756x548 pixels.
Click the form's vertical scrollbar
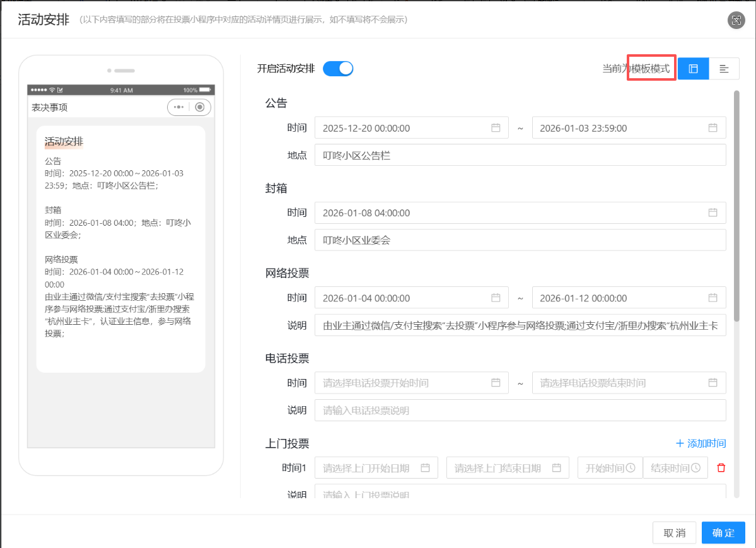click(735, 189)
